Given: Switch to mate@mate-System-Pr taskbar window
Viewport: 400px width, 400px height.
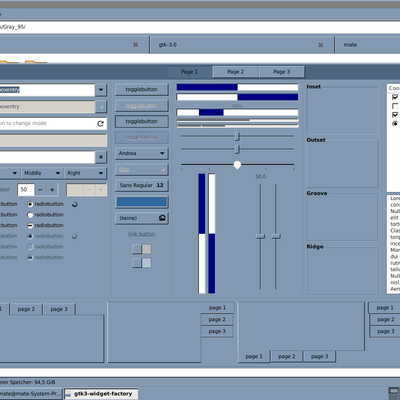Looking at the screenshot, I should click(31, 394).
